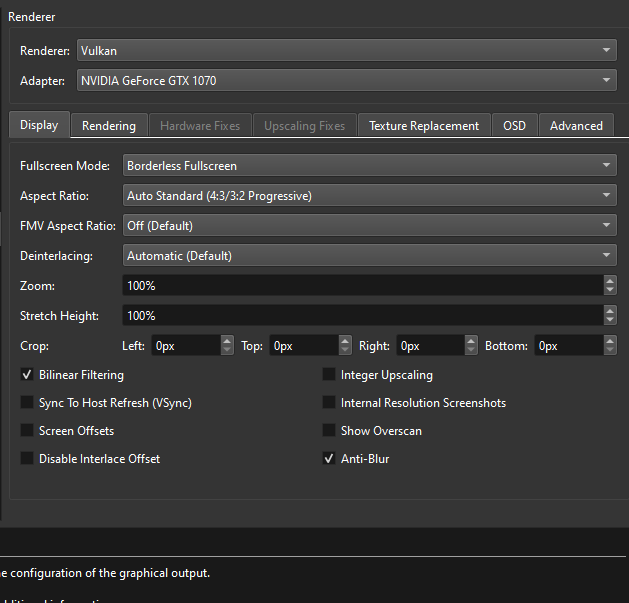Increase Crop Top with the up arrow

point(345,341)
